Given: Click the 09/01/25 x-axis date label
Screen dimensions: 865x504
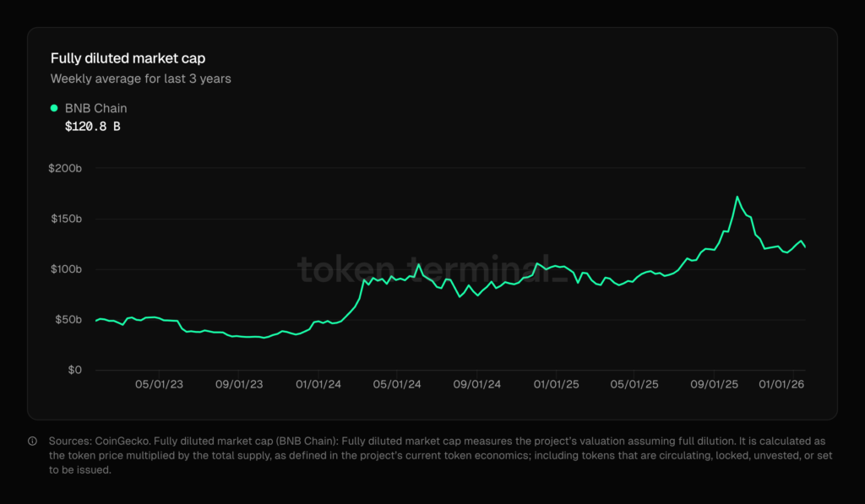Looking at the screenshot, I should click(714, 385).
